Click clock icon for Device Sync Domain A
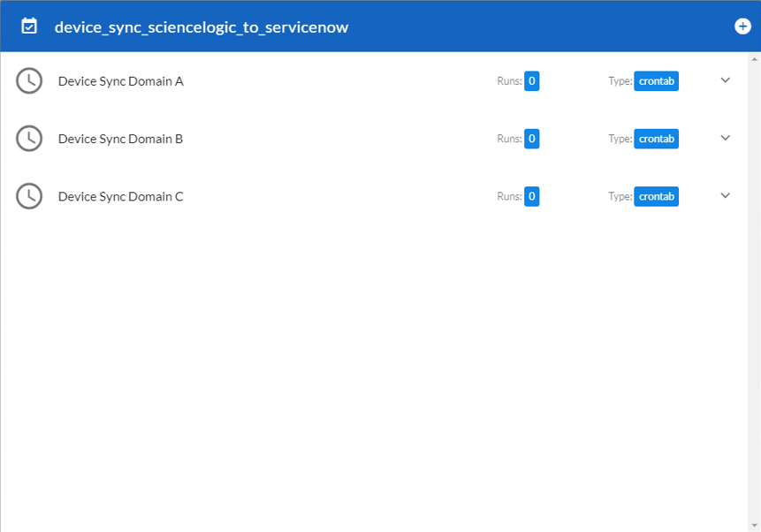Screen dimensions: 761x532 (x=29, y=80)
